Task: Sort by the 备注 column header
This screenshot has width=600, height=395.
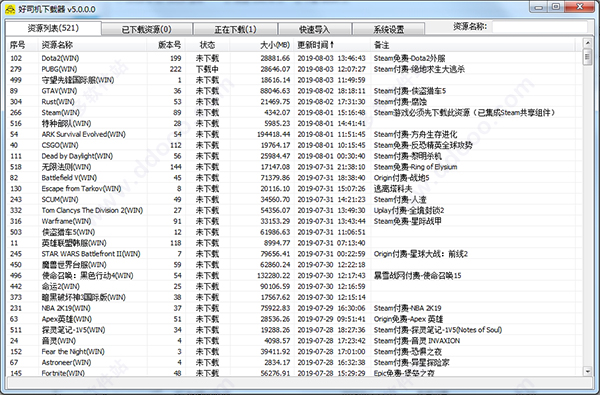Action: (473, 45)
